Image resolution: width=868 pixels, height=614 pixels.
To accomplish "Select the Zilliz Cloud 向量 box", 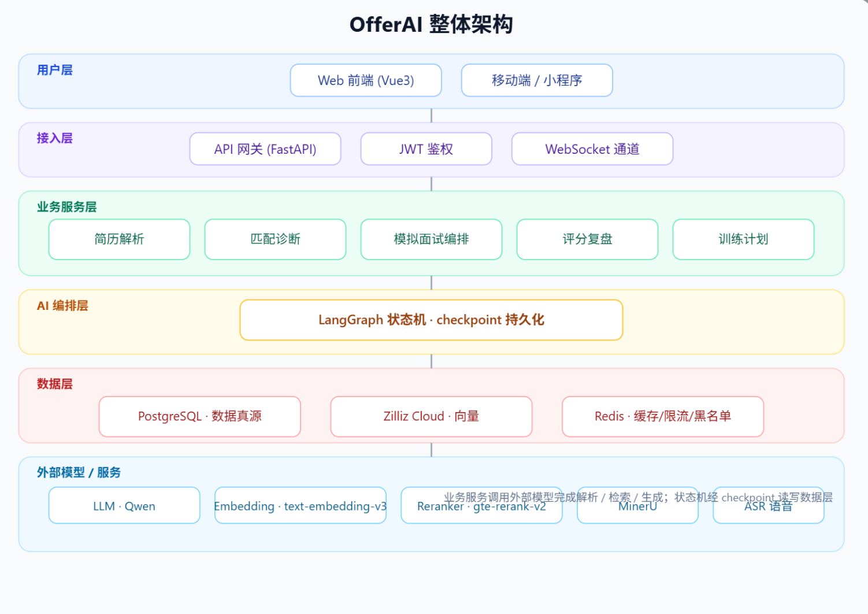I will (432, 416).
